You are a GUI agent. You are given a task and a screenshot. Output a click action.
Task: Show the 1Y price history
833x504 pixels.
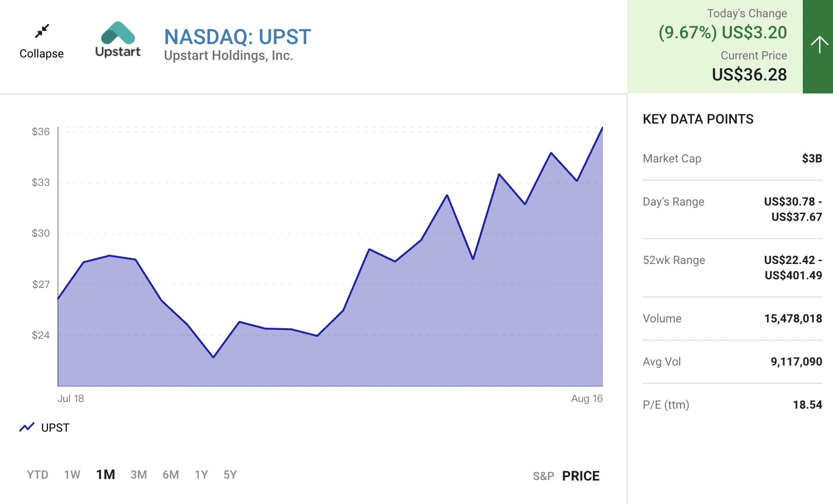[201, 475]
